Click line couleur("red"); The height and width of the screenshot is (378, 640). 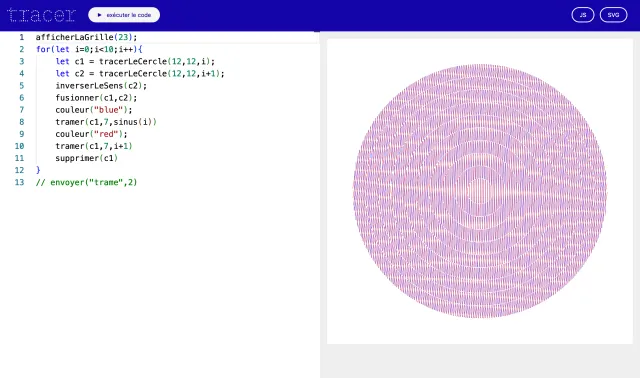pyautogui.click(x=91, y=134)
